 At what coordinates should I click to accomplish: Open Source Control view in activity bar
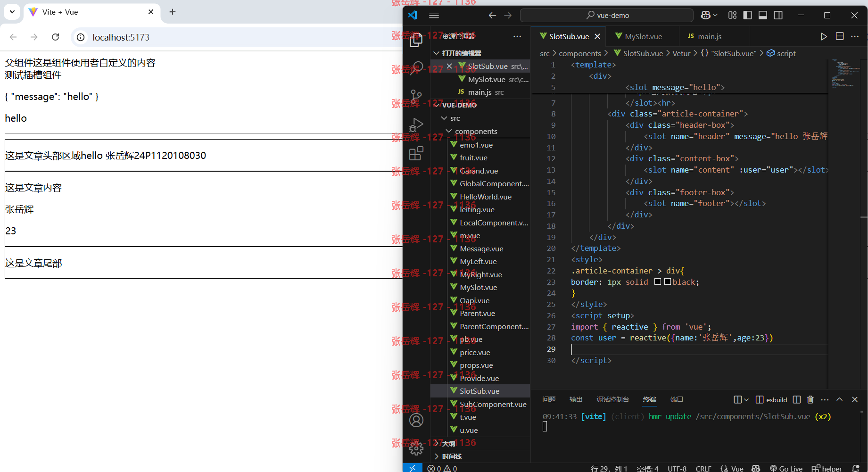pos(416,97)
